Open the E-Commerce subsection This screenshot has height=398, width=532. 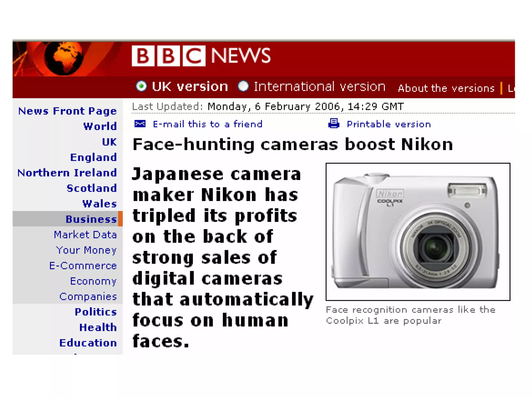(83, 266)
